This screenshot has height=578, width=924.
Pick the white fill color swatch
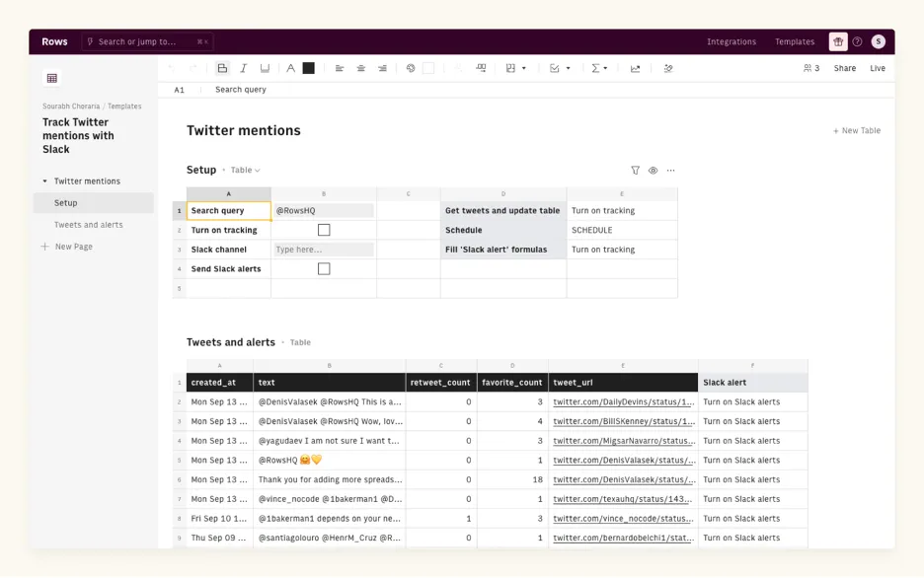[x=428, y=68]
